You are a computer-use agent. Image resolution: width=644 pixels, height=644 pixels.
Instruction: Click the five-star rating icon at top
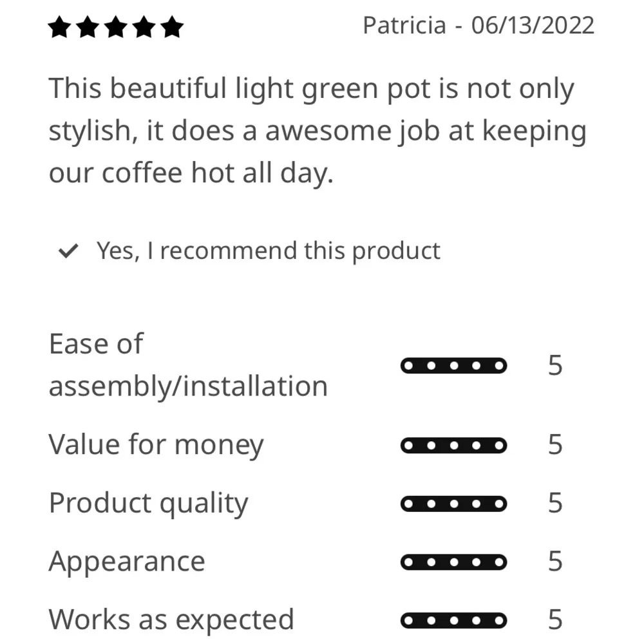[116, 28]
